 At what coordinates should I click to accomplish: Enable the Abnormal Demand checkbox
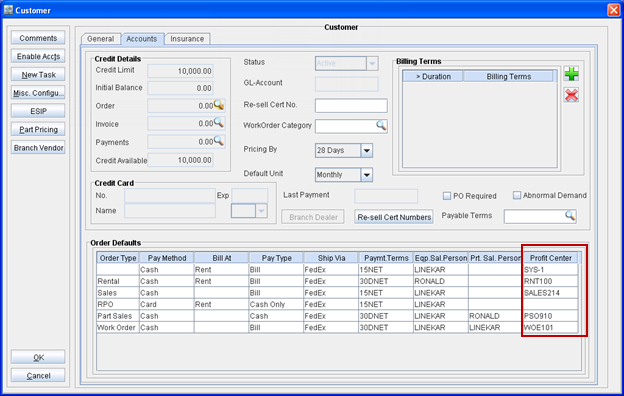pyautogui.click(x=517, y=195)
